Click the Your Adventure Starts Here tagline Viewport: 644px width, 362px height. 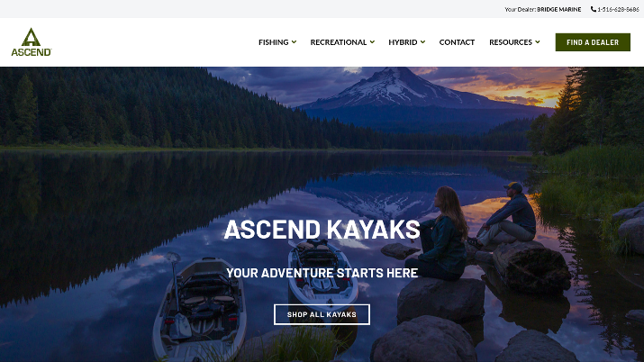(322, 273)
